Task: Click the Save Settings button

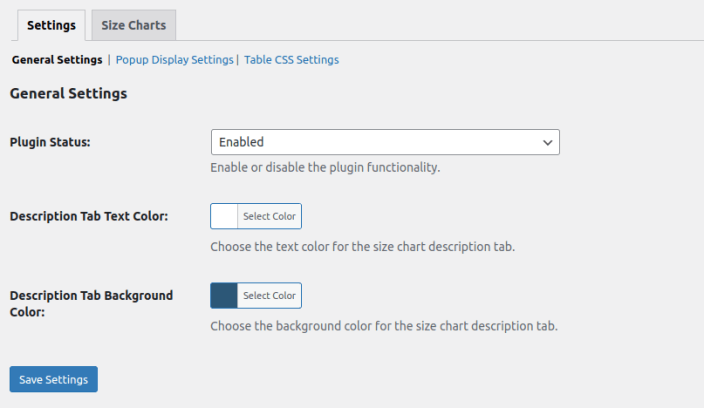Action: [x=53, y=379]
